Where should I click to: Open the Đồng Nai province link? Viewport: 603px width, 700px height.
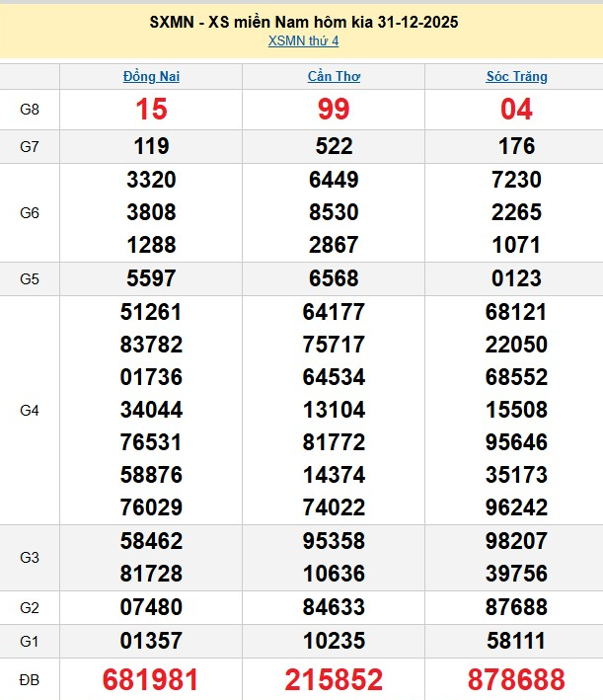(x=151, y=76)
